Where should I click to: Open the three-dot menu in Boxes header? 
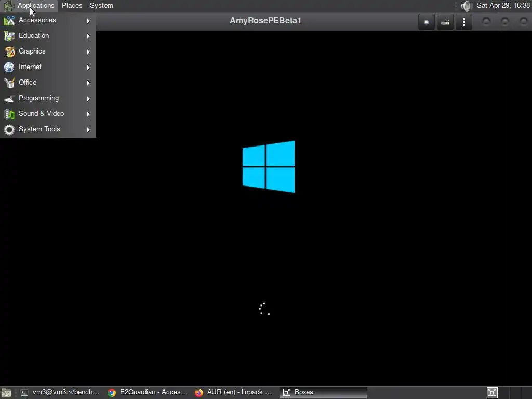[464, 22]
